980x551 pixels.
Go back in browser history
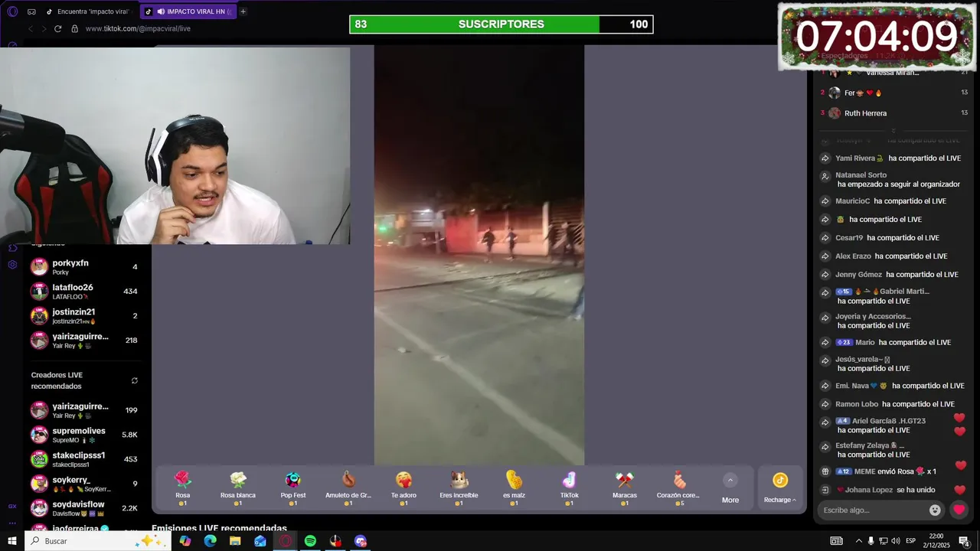(x=31, y=28)
